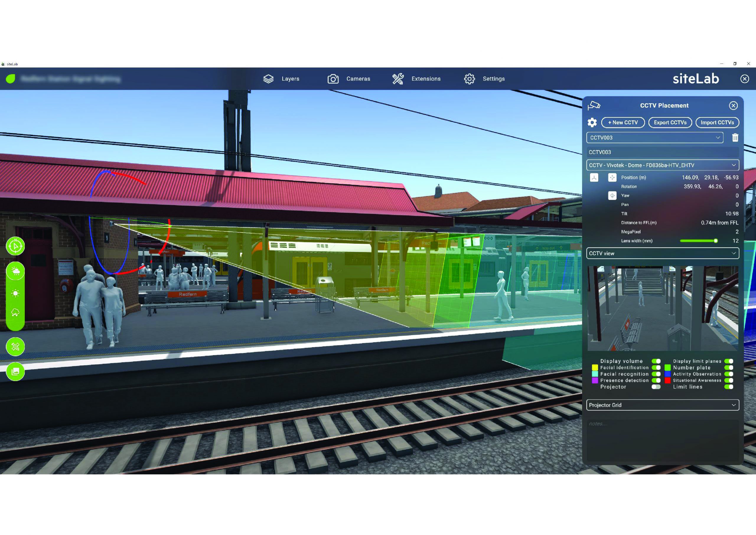Select the sunny weather icon
Image resolution: width=756 pixels, height=535 pixels.
(x=15, y=293)
